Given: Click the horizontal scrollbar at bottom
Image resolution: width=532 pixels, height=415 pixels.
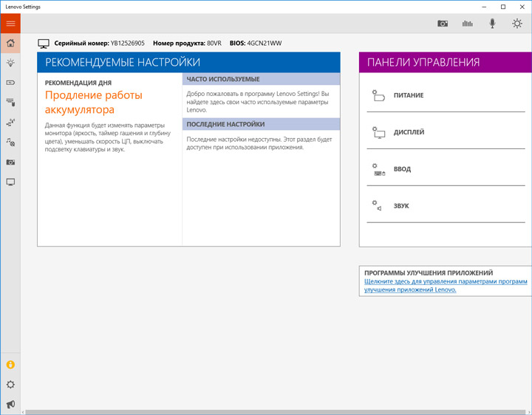Looking at the screenshot, I should 276,412.
